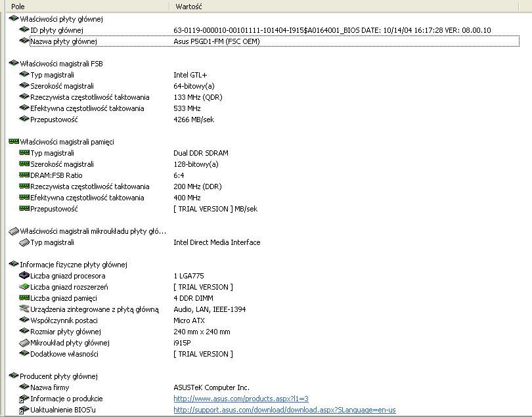The width and height of the screenshot is (532, 417).
Task: Select the '[ TRIAL VERSION ] MB/sek' value
Action: click(x=215, y=209)
